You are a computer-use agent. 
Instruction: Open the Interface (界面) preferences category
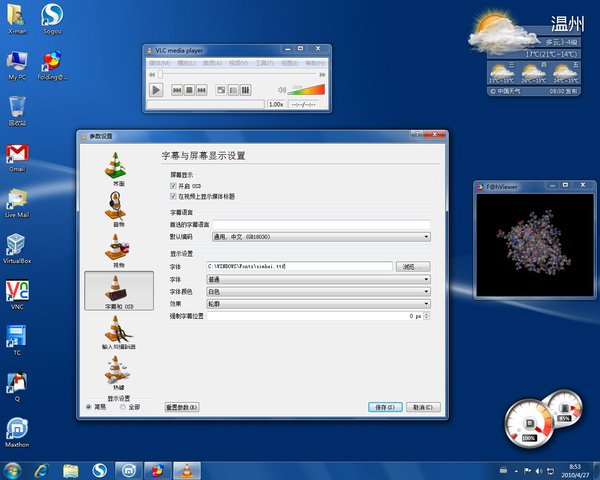coord(116,169)
